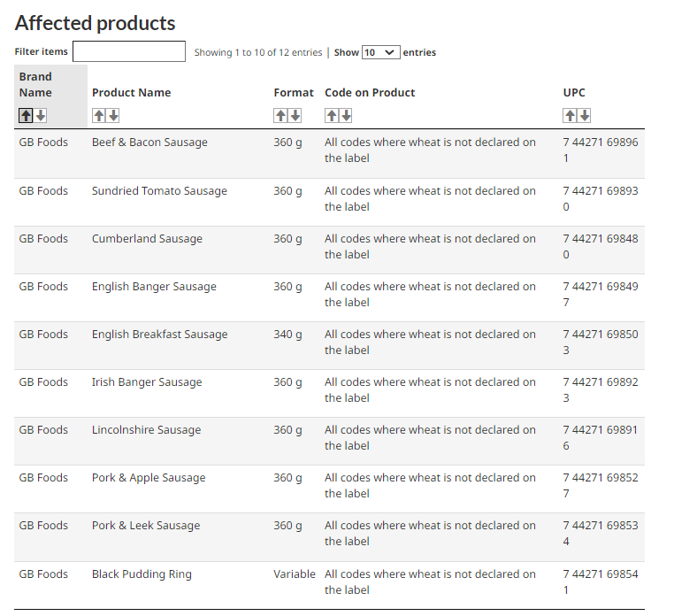The width and height of the screenshot is (697, 616).
Task: Sort Format column descending
Action: click(295, 115)
